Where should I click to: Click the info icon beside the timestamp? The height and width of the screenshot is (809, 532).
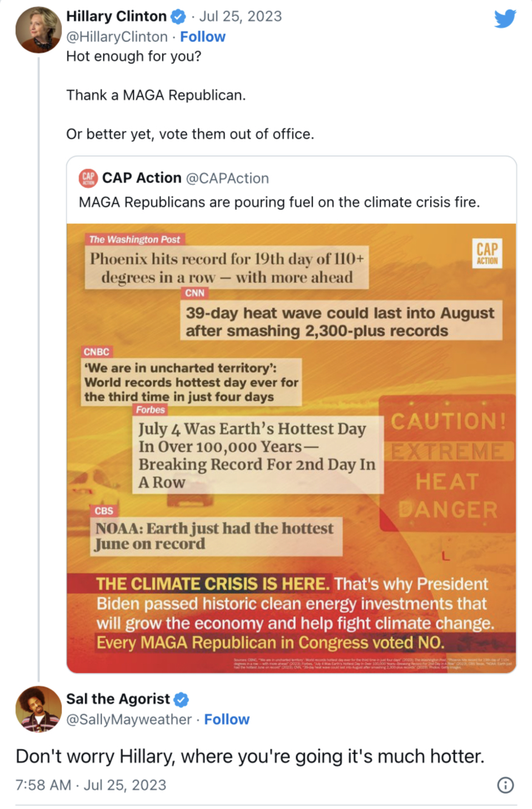[x=505, y=785]
